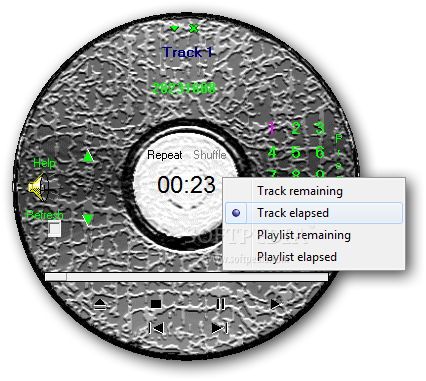Click the Track 1 title text
The height and width of the screenshot is (381, 426).
click(x=187, y=52)
